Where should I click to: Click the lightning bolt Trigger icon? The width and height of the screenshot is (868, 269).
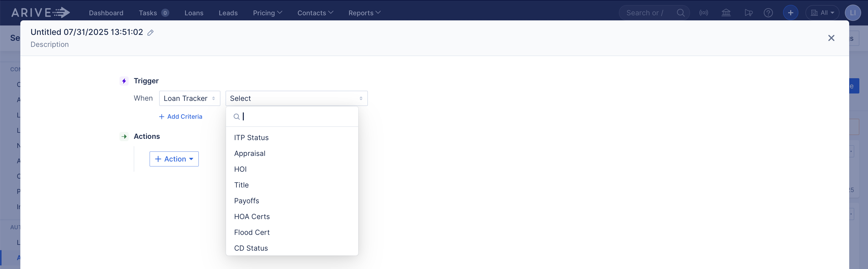pos(124,81)
